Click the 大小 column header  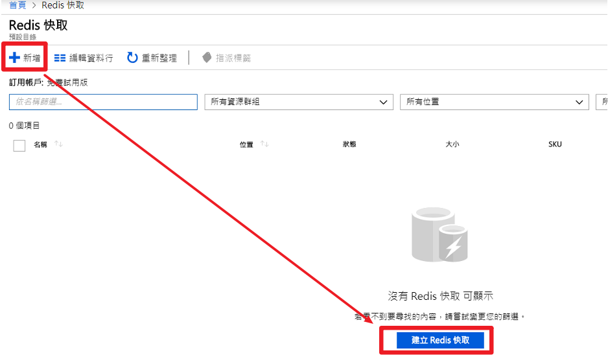(452, 144)
